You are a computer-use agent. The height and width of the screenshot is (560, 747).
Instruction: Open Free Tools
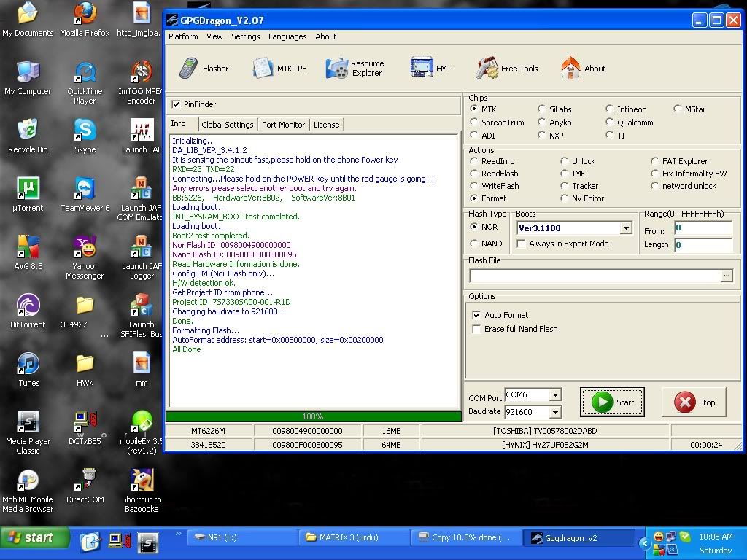click(x=506, y=68)
